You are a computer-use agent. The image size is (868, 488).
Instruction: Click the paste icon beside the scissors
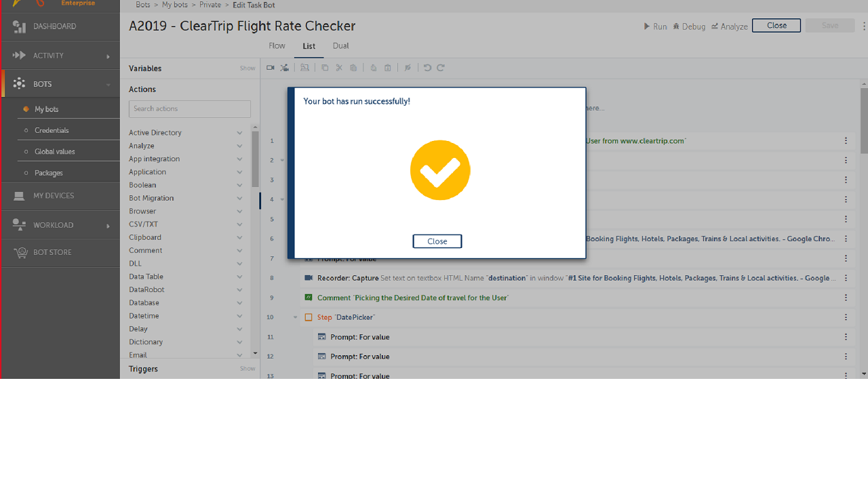tap(353, 68)
